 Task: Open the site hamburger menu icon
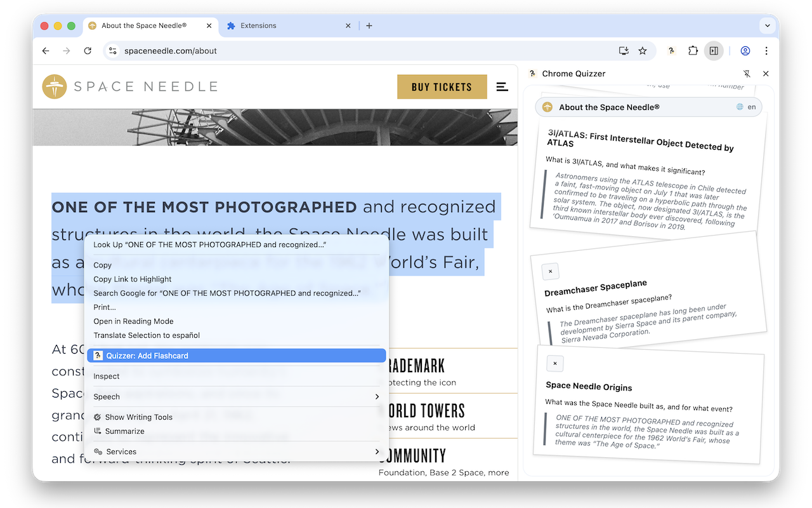502,87
